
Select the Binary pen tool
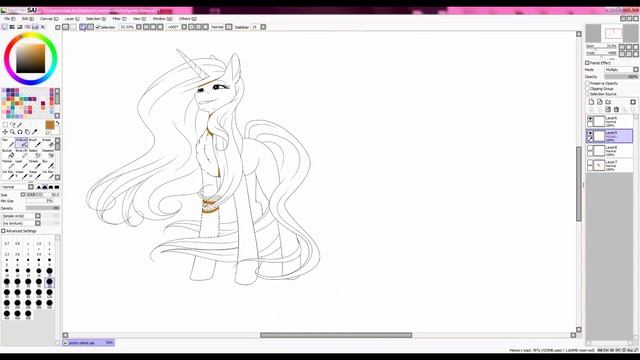[22, 153]
